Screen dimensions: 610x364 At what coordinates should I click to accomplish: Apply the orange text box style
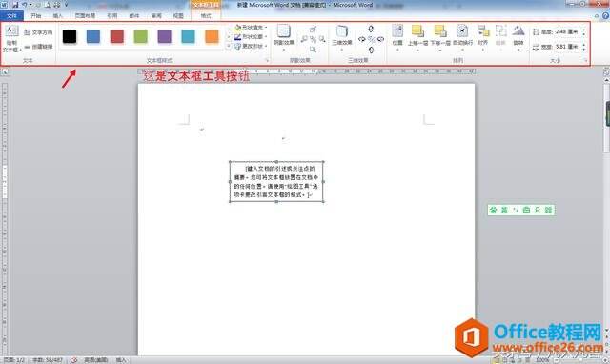pos(212,36)
